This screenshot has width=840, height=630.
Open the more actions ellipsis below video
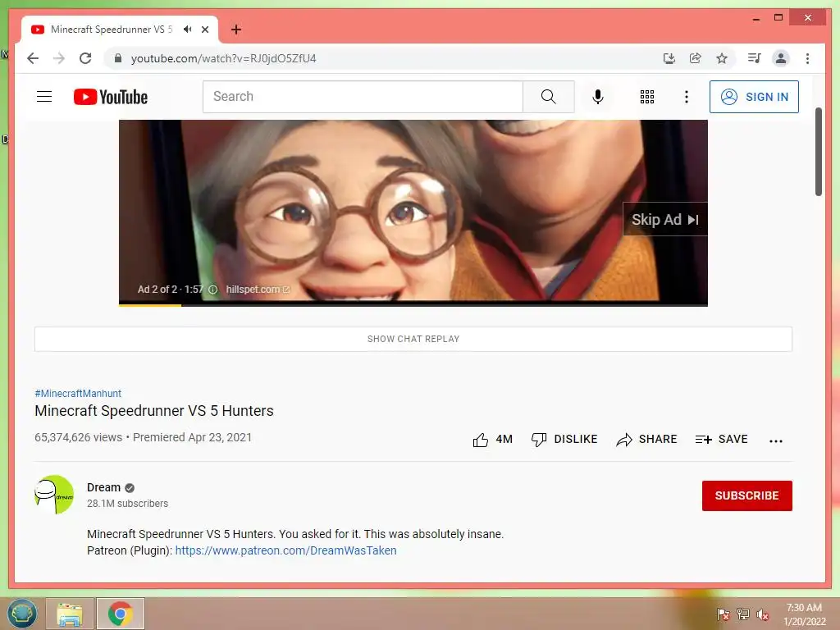click(776, 441)
